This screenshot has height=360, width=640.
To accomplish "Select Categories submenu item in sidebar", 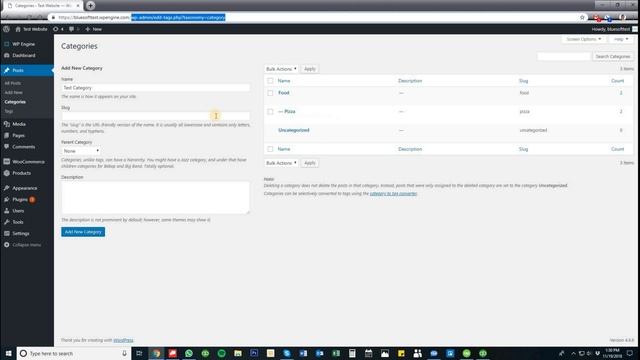I will (x=15, y=102).
